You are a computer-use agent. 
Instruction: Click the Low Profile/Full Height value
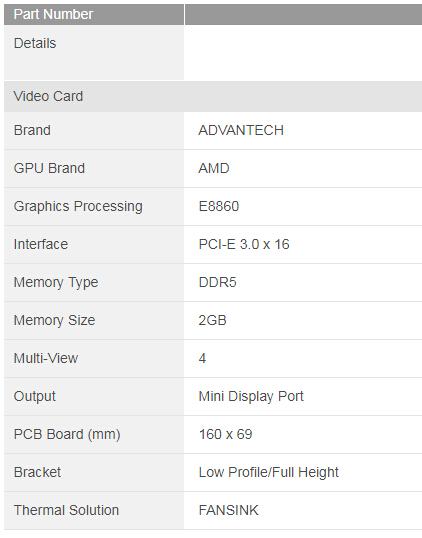[268, 472]
